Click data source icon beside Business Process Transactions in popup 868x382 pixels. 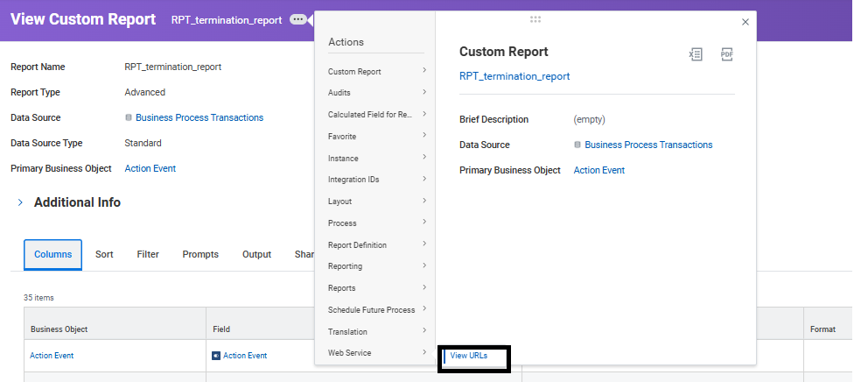click(x=577, y=145)
